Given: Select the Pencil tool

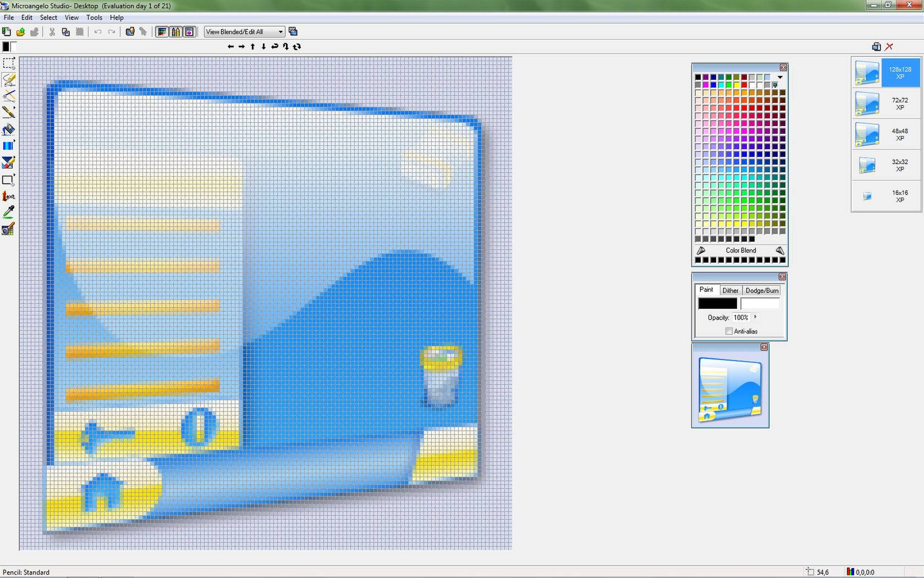Looking at the screenshot, I should 9,80.
